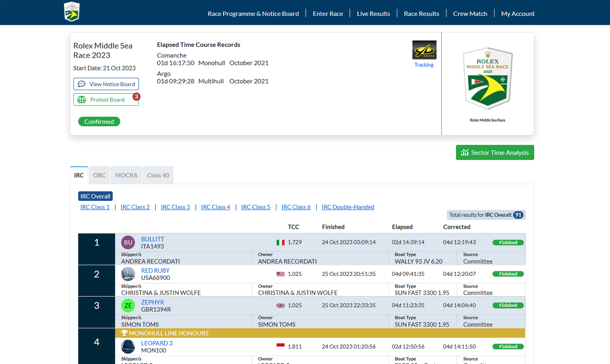
Task: View IRC Class 6 results
Action: click(x=296, y=207)
